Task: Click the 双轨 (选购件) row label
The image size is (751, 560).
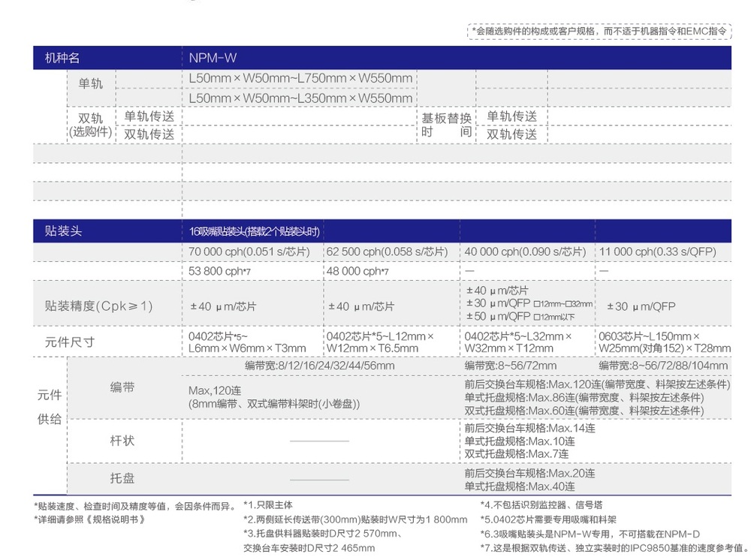Action: (90, 125)
